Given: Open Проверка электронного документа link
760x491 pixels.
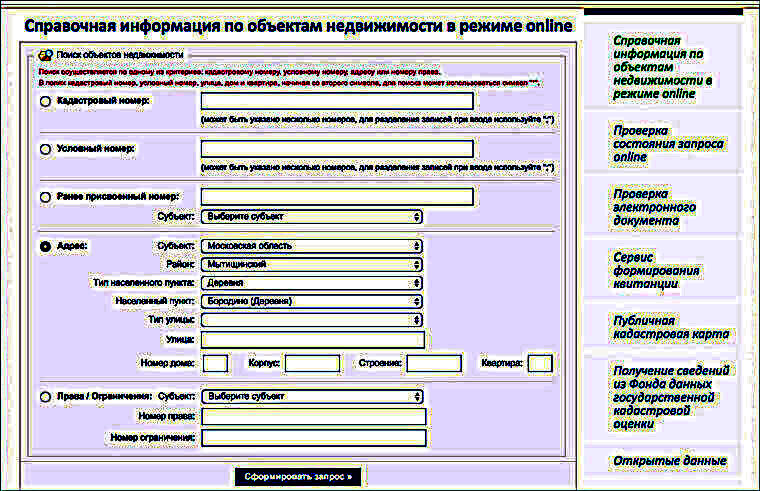Looking at the screenshot, I should 654,207.
